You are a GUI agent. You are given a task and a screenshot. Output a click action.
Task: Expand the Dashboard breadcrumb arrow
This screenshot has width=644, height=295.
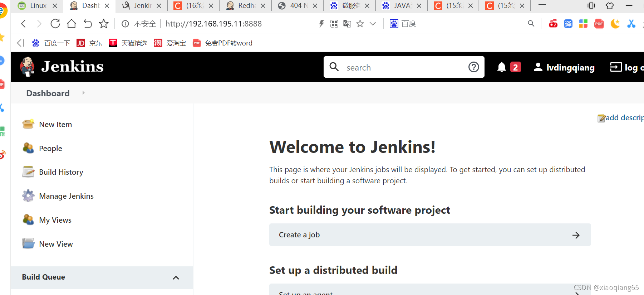[x=83, y=93]
